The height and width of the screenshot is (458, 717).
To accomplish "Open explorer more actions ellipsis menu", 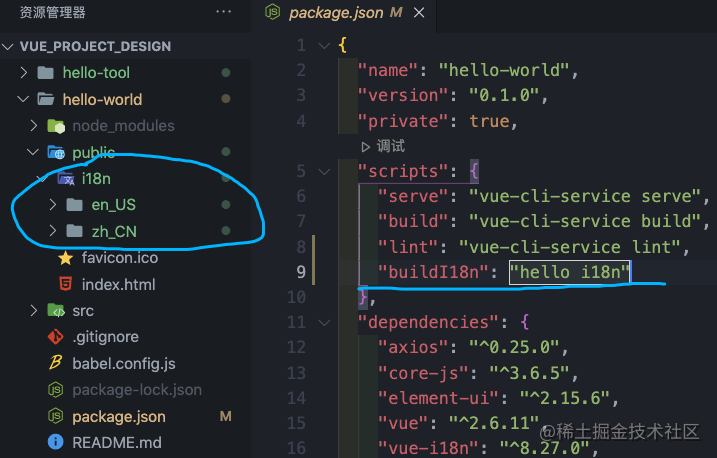I will point(223,13).
